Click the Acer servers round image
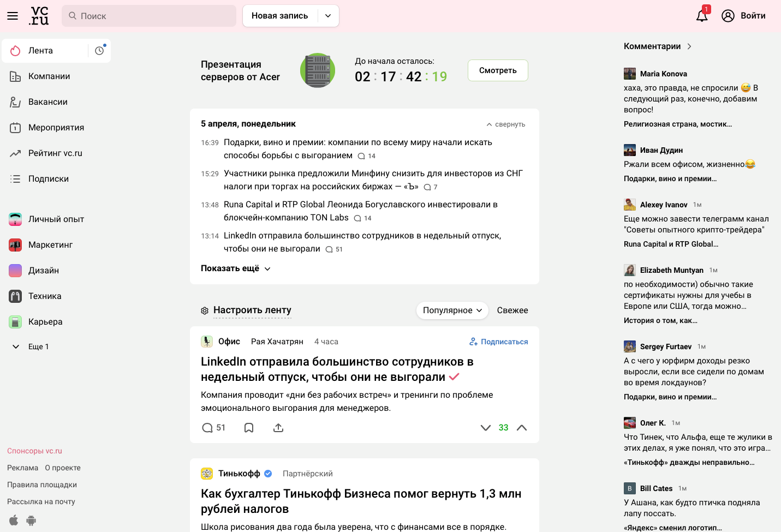The width and height of the screenshot is (781, 532). point(318,70)
